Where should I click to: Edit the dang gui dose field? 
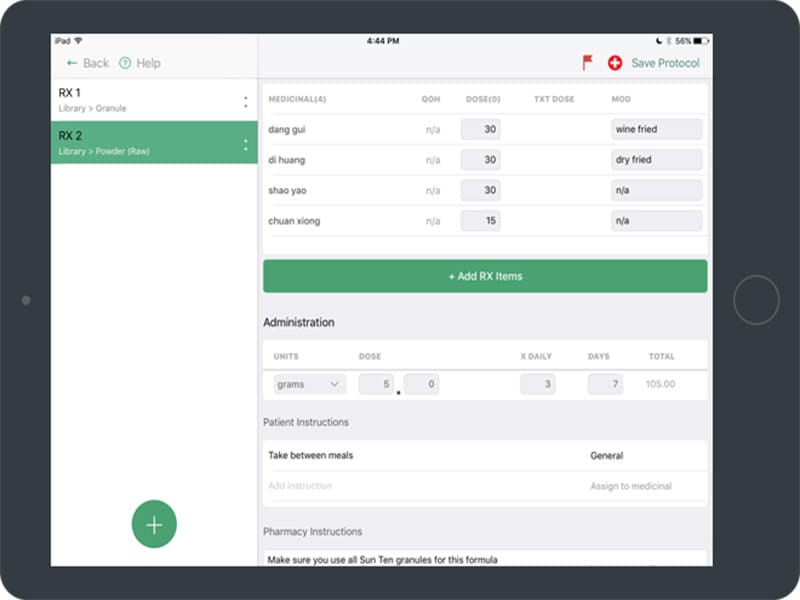(480, 129)
